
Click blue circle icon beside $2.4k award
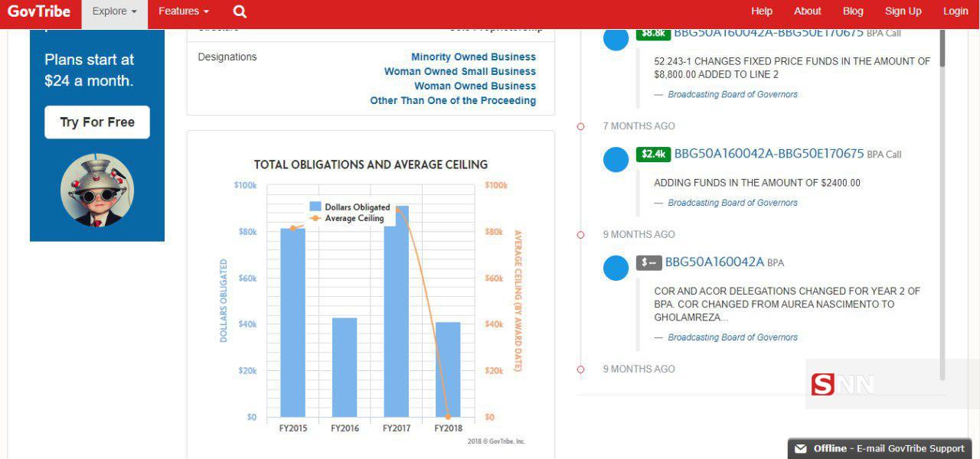tap(616, 159)
